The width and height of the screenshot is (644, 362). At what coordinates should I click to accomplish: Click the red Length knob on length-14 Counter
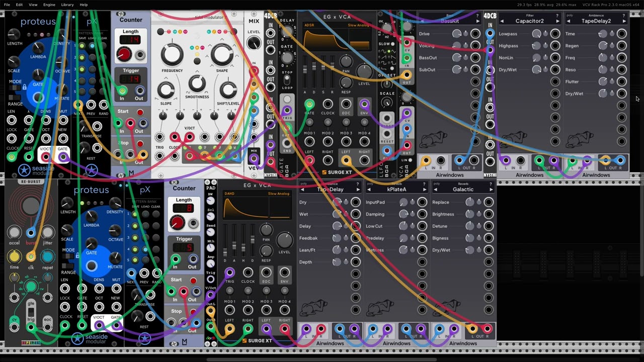click(x=124, y=54)
